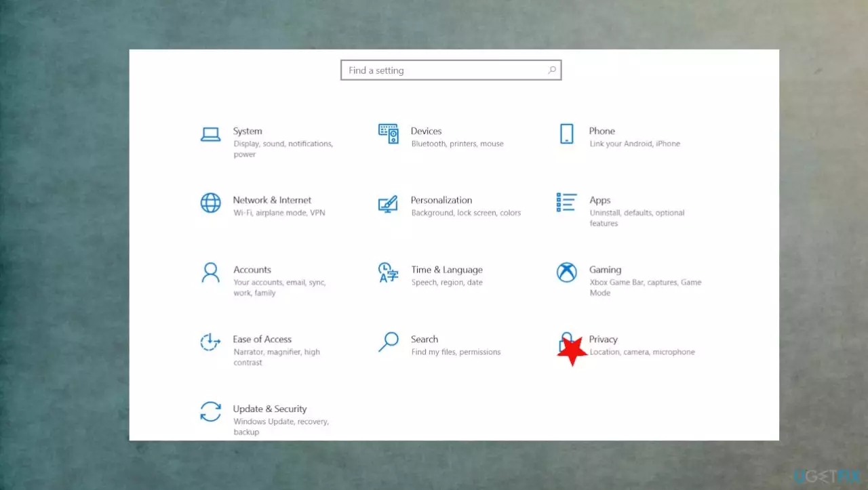The image size is (868, 490).
Task: Open the Search category title
Action: pos(425,340)
